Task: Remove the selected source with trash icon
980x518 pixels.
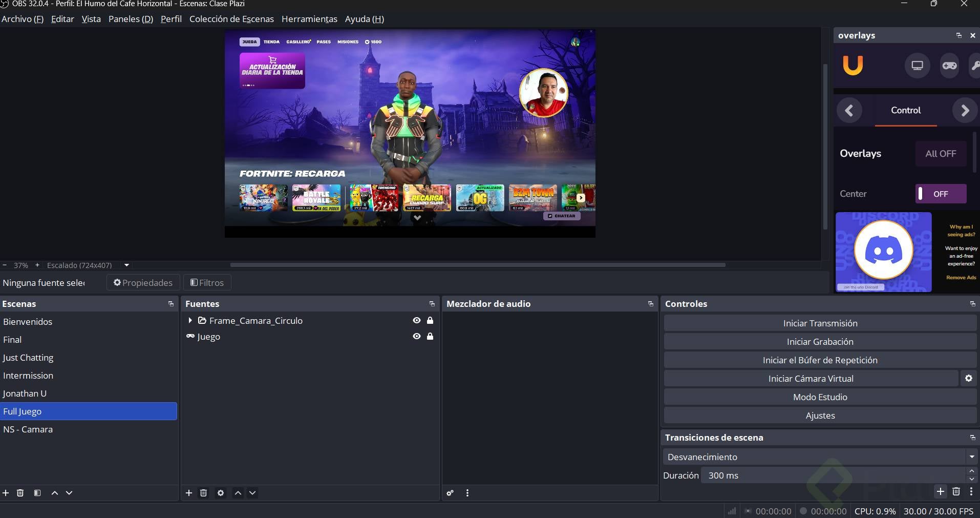Action: point(203,493)
